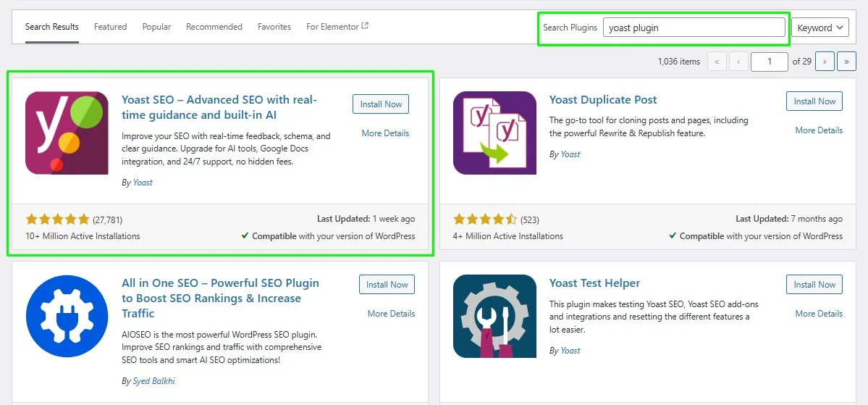
Task: Open the Featured plugins tab
Action: (x=110, y=27)
